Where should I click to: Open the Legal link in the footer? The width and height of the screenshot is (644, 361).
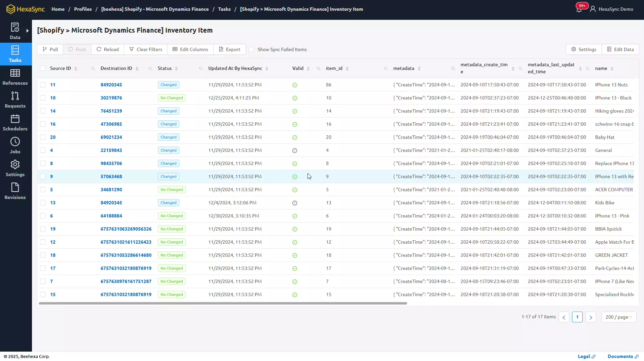coord(586,356)
